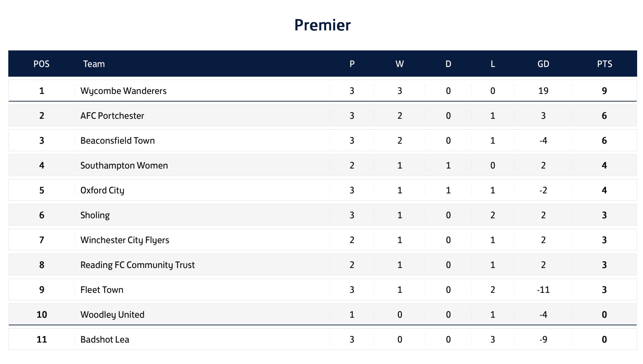Viewport: 643px width, 364px height.
Task: Click Winchester City Flyers team name
Action: pos(125,240)
